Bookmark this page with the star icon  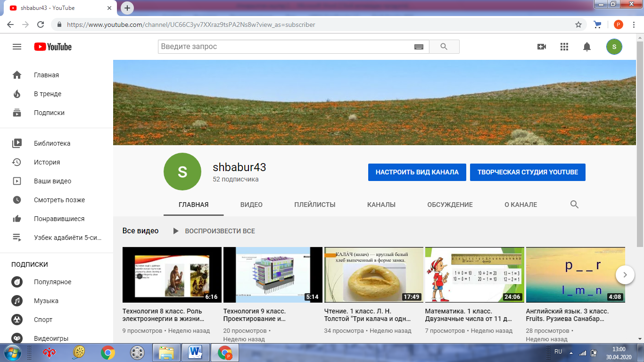(x=578, y=25)
